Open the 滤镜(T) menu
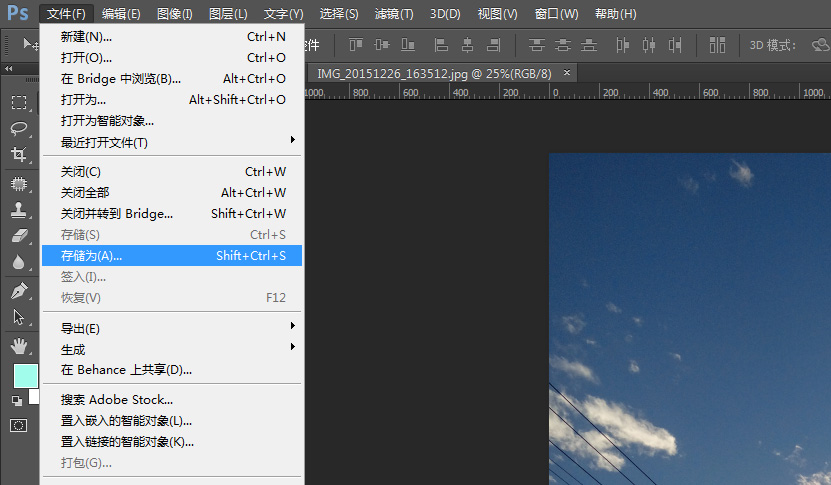Screen dimensions: 831x485 (394, 14)
